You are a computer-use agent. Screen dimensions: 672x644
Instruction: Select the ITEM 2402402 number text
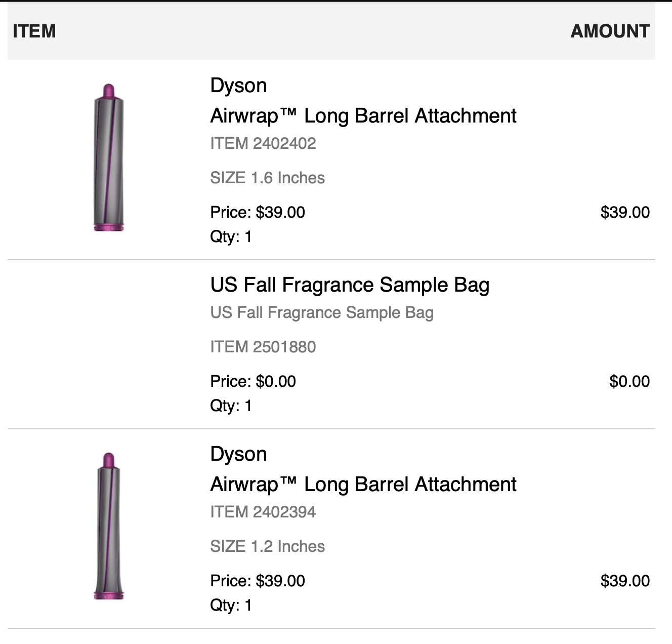point(263,144)
